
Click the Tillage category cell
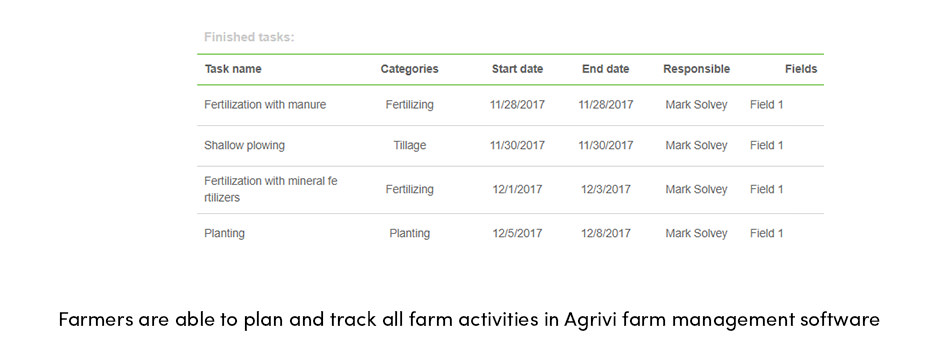point(409,146)
